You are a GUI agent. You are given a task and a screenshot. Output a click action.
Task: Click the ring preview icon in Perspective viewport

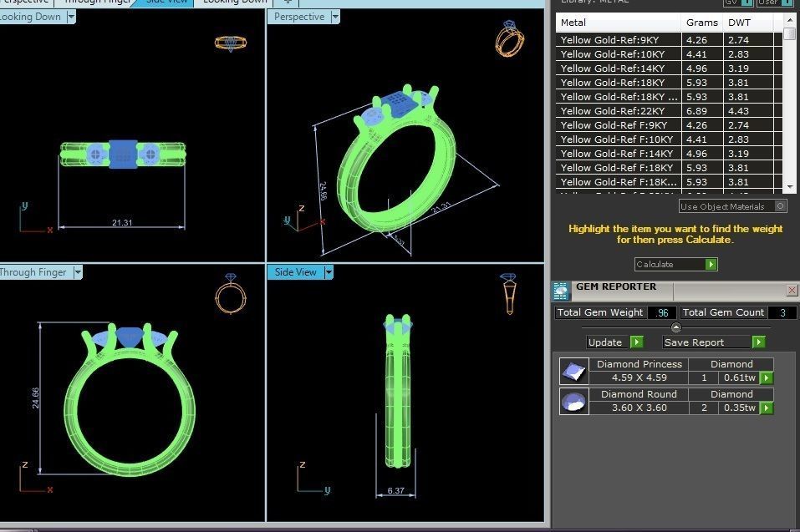pyautogui.click(x=509, y=38)
